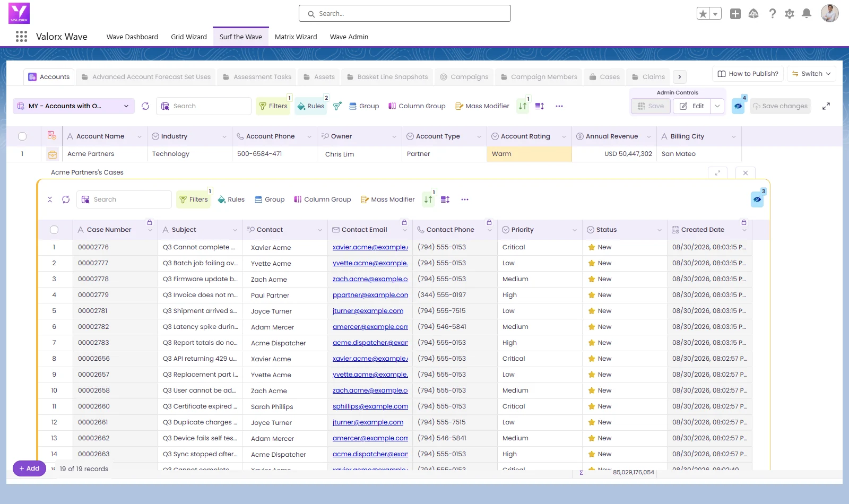Click the Cases subgrid Search field
Screen dimensions: 849x504
pyautogui.click(x=124, y=199)
